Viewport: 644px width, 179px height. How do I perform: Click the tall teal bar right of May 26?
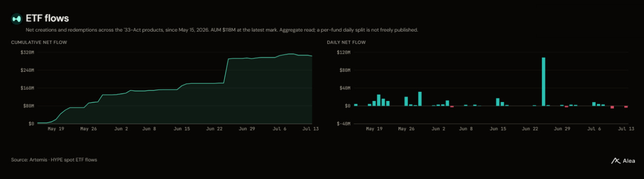[x=419, y=99]
